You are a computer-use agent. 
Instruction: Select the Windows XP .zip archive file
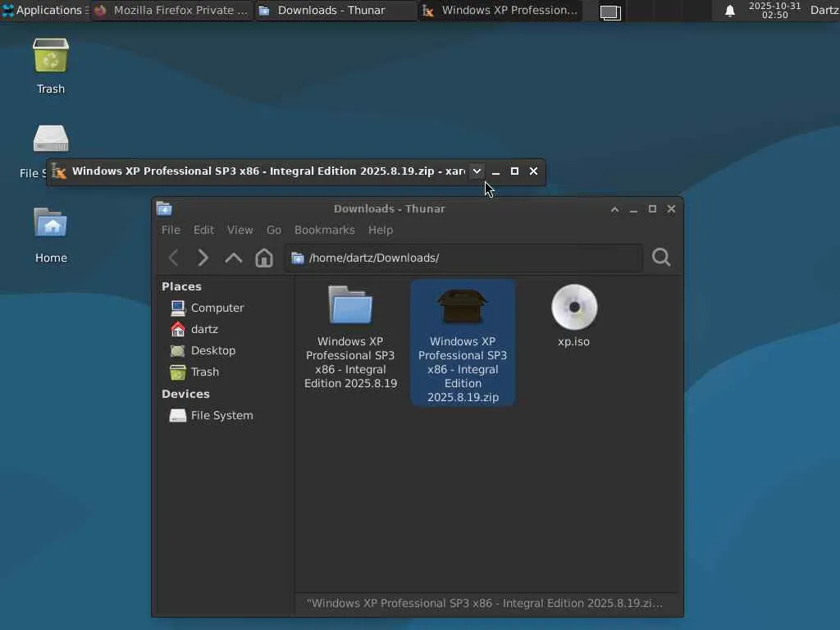(x=463, y=343)
